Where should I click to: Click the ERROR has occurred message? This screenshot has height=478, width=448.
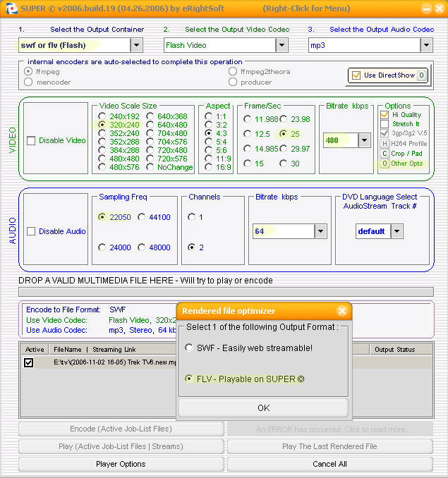tap(330, 429)
